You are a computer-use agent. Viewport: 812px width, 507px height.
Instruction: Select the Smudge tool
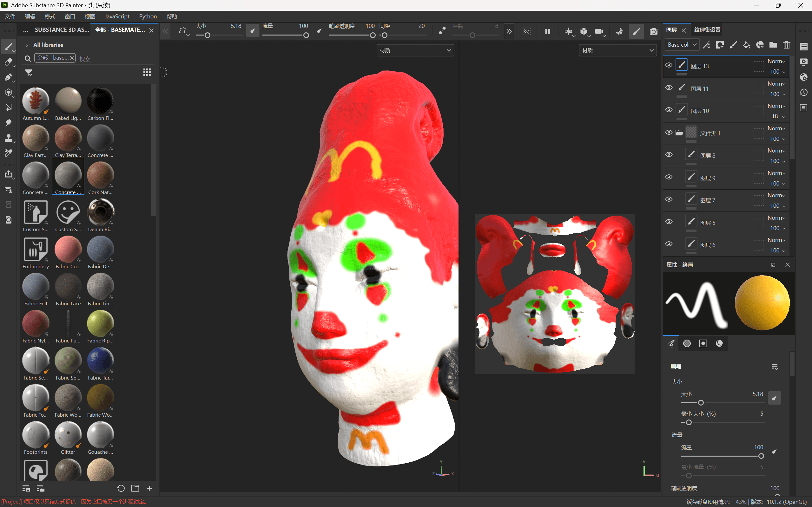tap(8, 123)
